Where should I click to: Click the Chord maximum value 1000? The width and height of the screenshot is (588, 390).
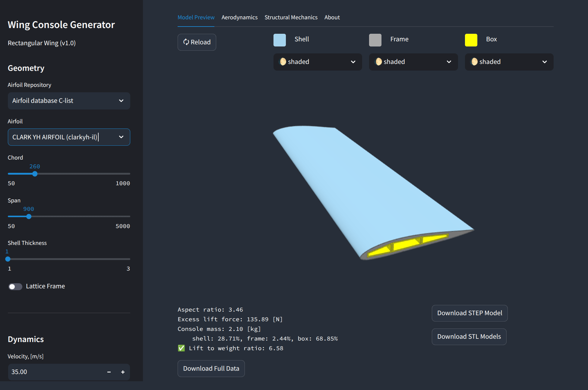tap(123, 183)
